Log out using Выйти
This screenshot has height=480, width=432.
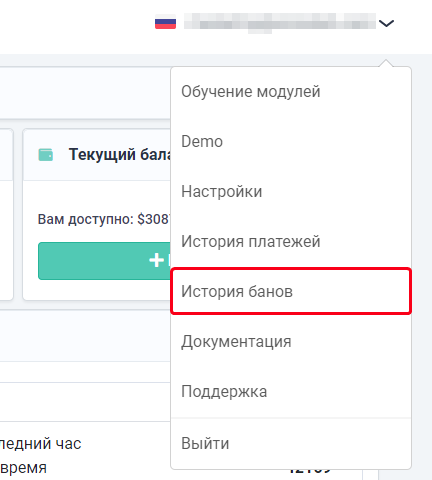[205, 443]
